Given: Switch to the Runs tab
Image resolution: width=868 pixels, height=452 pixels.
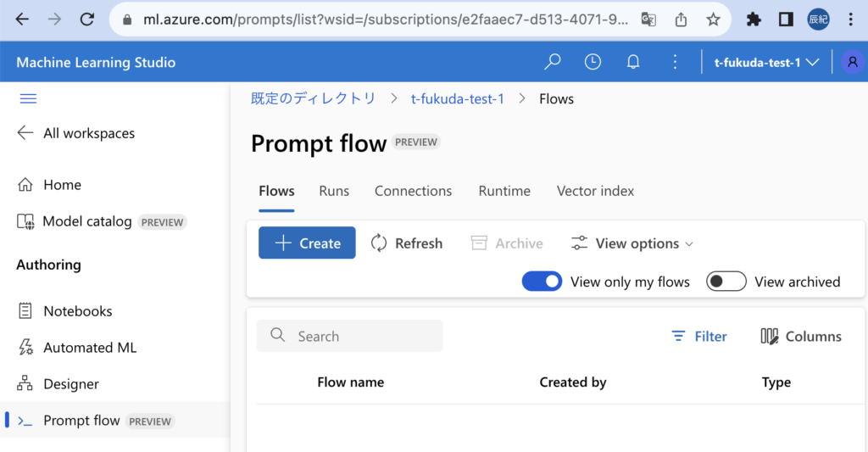Looking at the screenshot, I should click(334, 191).
